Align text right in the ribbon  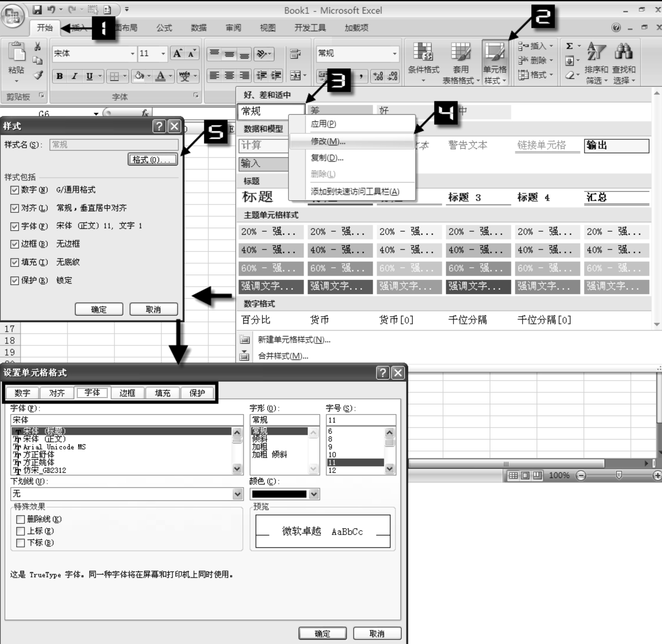[245, 75]
